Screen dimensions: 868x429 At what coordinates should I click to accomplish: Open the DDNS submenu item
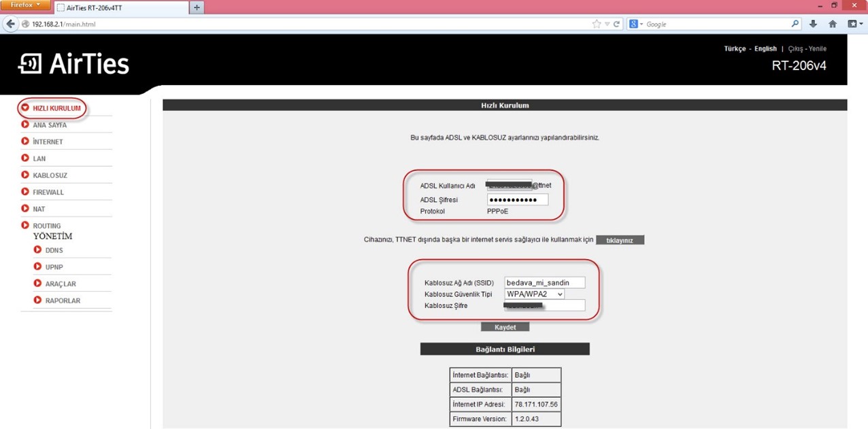pyautogui.click(x=54, y=250)
